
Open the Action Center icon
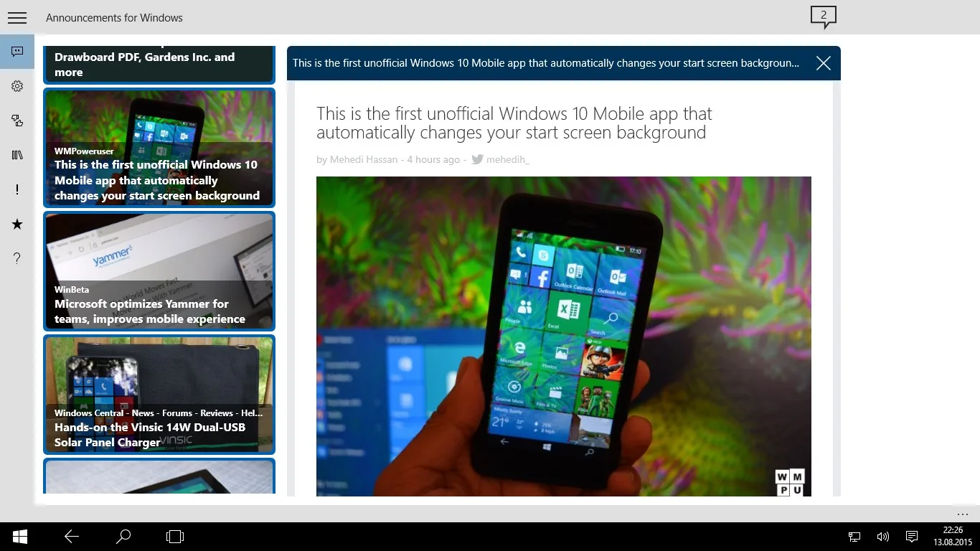click(912, 537)
